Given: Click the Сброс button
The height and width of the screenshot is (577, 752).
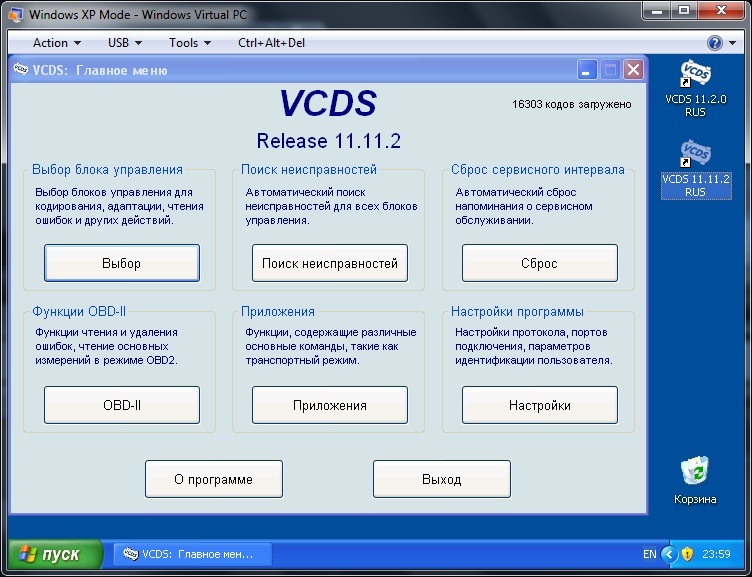Looking at the screenshot, I should [x=540, y=263].
